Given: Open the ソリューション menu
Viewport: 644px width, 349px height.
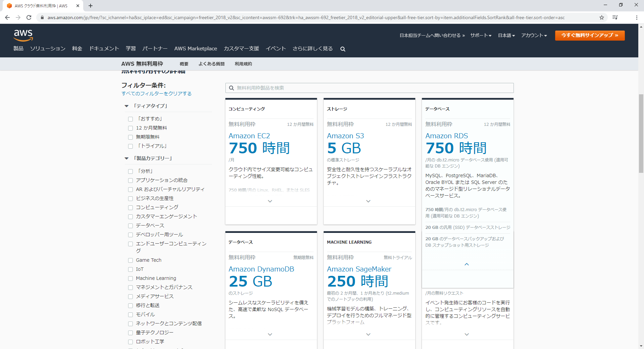Looking at the screenshot, I should [x=48, y=49].
